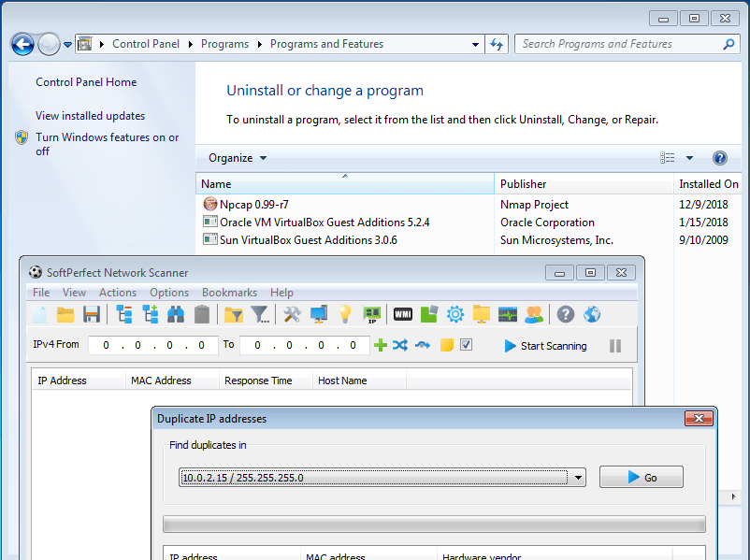
Task: Open the funnel advanced filter icon
Action: tap(260, 315)
